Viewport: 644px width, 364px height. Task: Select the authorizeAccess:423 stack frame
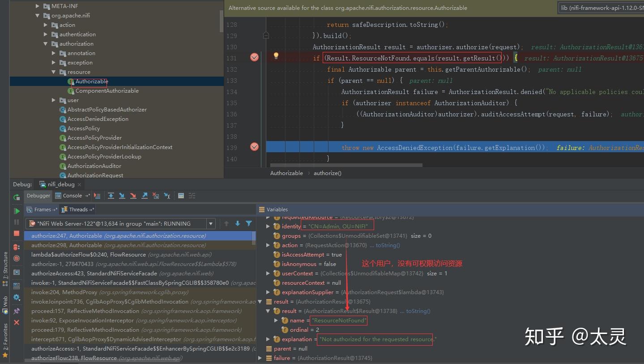pyautogui.click(x=94, y=274)
